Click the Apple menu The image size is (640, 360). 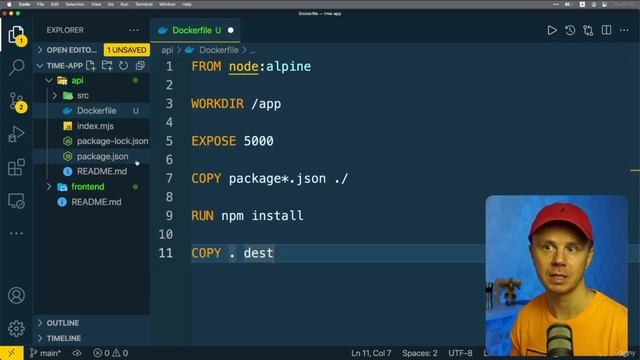[x=9, y=4]
